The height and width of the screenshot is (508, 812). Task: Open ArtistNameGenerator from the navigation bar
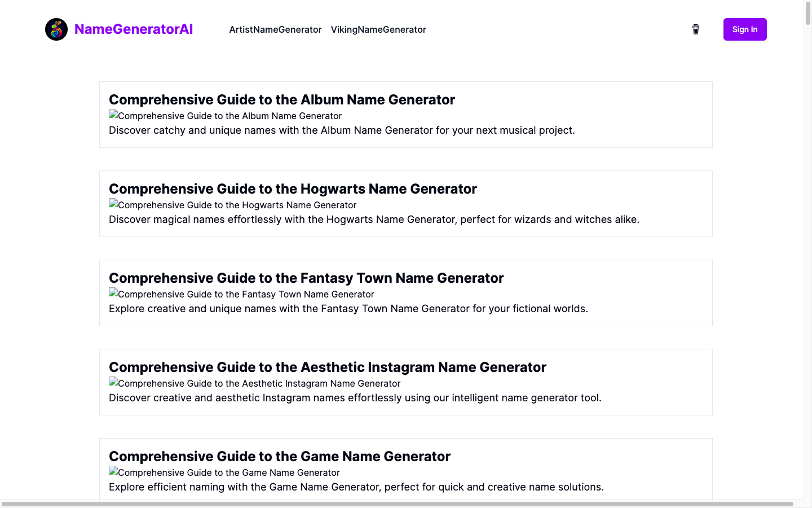click(275, 29)
